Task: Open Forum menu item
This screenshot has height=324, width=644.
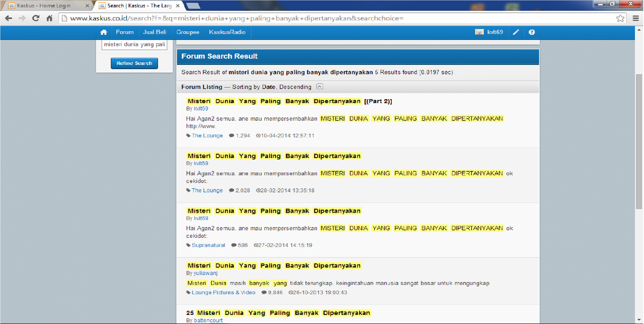Action: (x=125, y=32)
